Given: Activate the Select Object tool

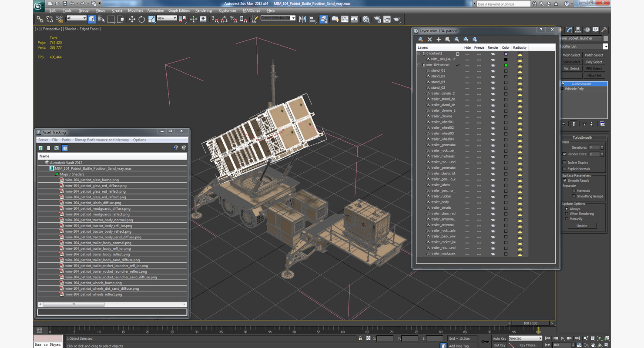Looking at the screenshot, I should coord(92,19).
